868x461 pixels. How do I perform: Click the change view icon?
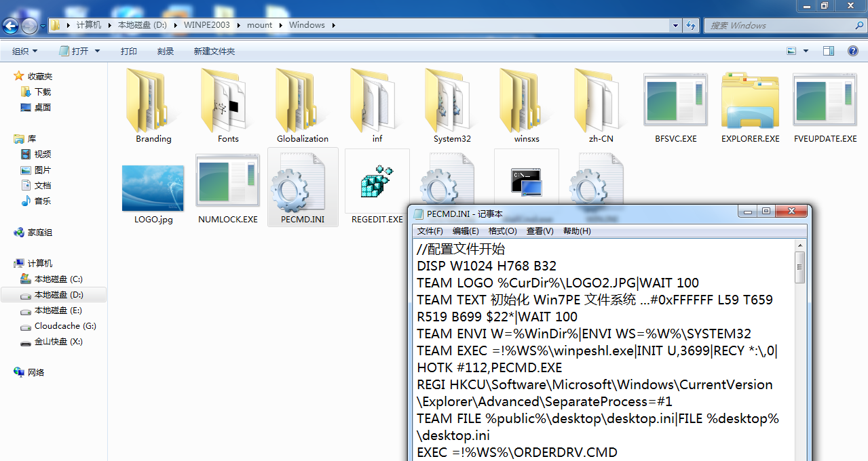tap(791, 51)
